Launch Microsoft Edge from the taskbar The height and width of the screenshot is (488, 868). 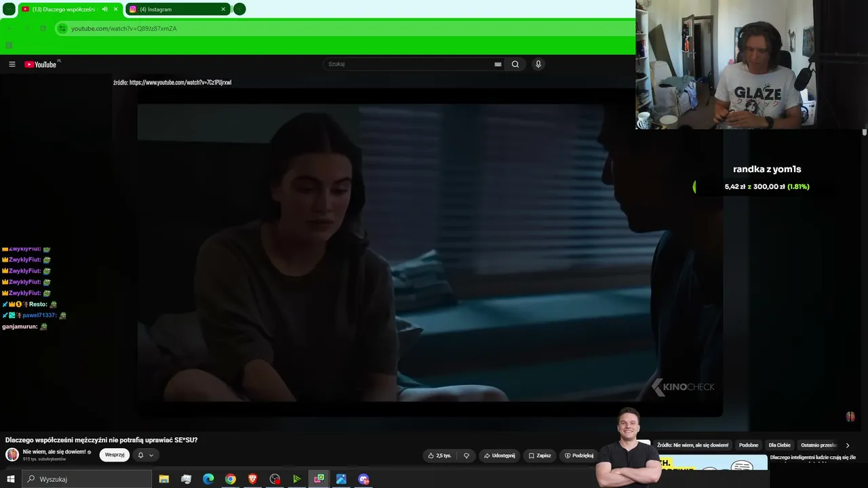208,479
